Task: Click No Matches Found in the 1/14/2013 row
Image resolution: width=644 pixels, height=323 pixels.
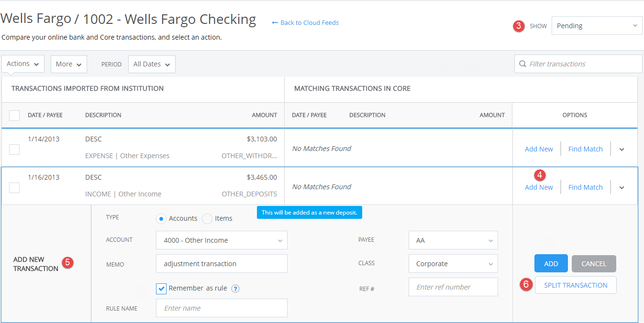Action: [322, 149]
